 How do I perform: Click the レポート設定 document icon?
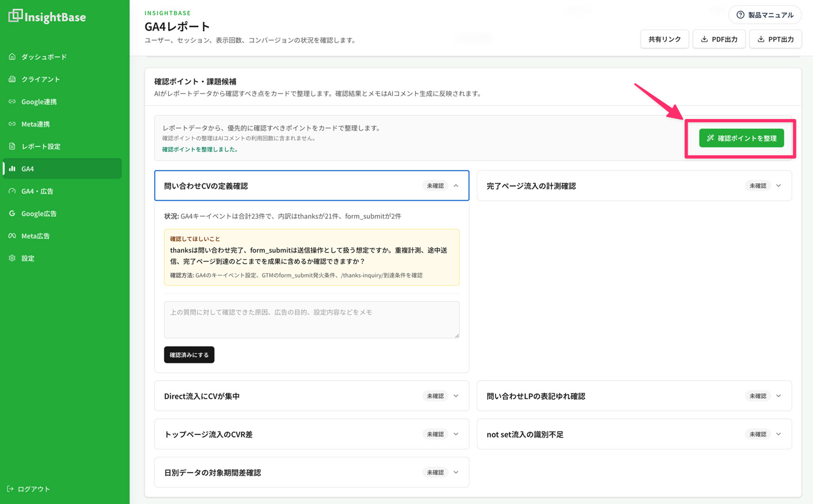12,146
